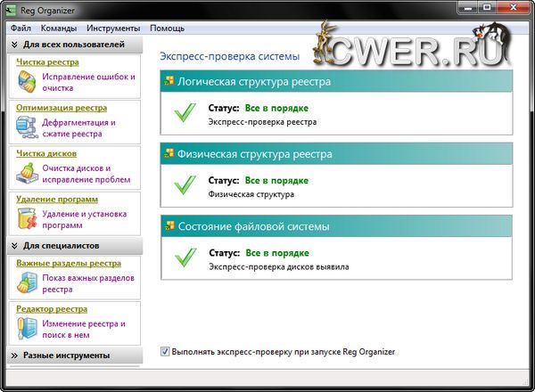Click the registry defragmentation icon
The width and height of the screenshot is (535, 392).
pos(28,128)
